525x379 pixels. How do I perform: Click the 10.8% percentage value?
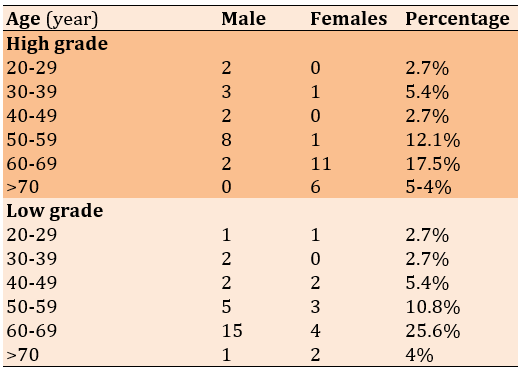pyautogui.click(x=433, y=307)
